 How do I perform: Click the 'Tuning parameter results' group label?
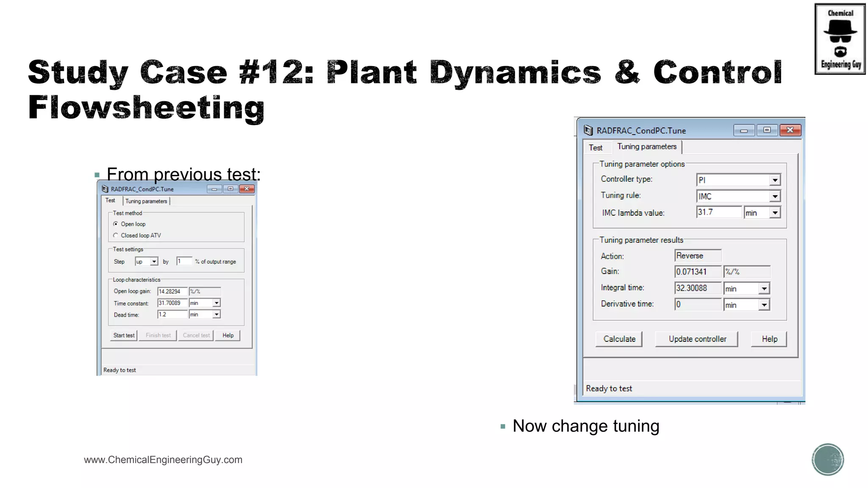click(641, 240)
